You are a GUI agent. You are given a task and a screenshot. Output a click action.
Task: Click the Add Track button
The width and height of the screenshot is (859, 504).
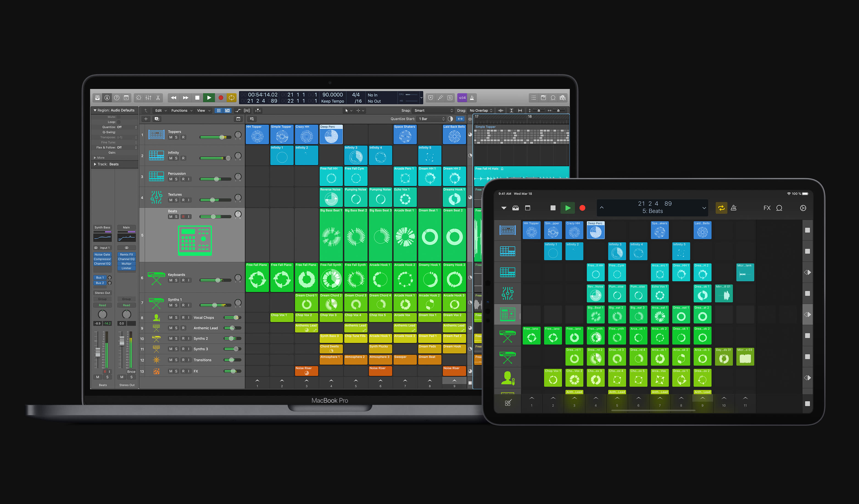point(146,120)
